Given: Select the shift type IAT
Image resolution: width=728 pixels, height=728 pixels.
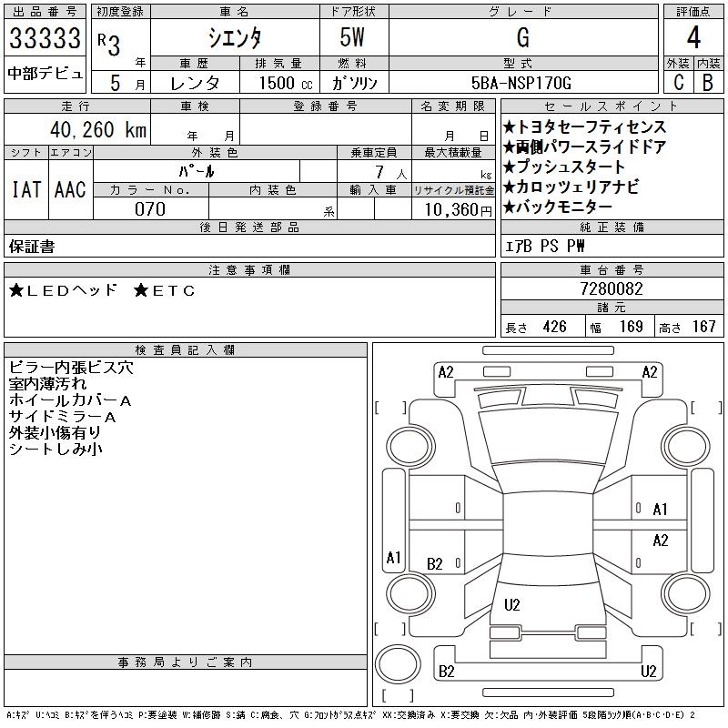Looking at the screenshot, I should coord(26,189).
